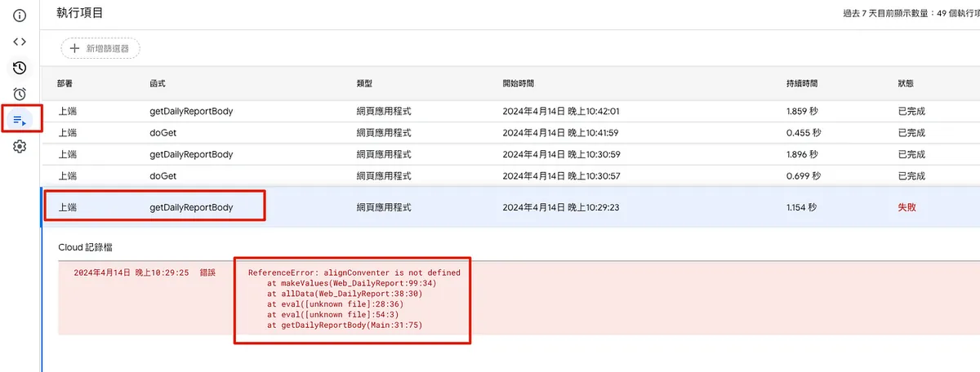Open the Overview info icon in sidebar
Screen dimensions: 980x372
[x=20, y=15]
